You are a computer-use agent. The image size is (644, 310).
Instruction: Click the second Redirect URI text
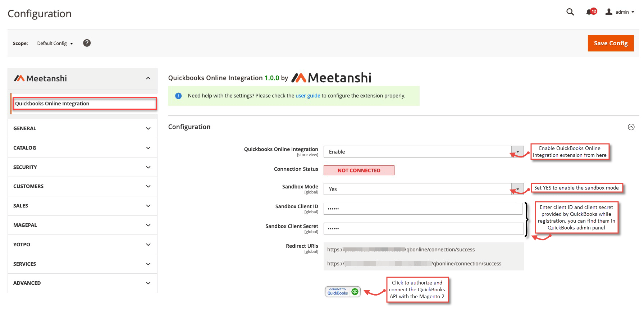pyautogui.click(x=414, y=264)
